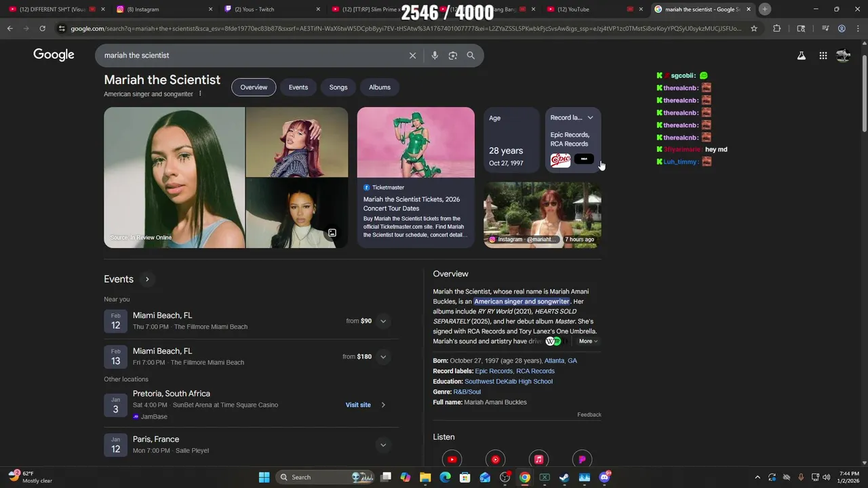
Task: Expand the Feb 12 Miami Beach event
Action: coord(383,321)
